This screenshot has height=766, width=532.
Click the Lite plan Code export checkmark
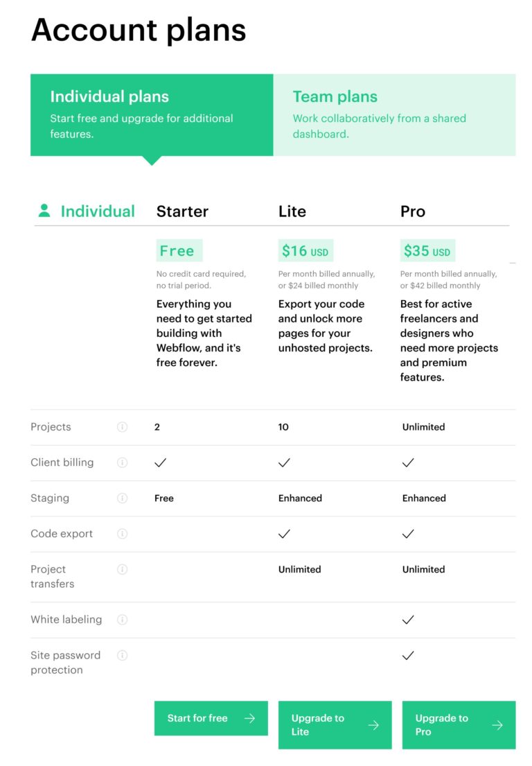pyautogui.click(x=284, y=534)
